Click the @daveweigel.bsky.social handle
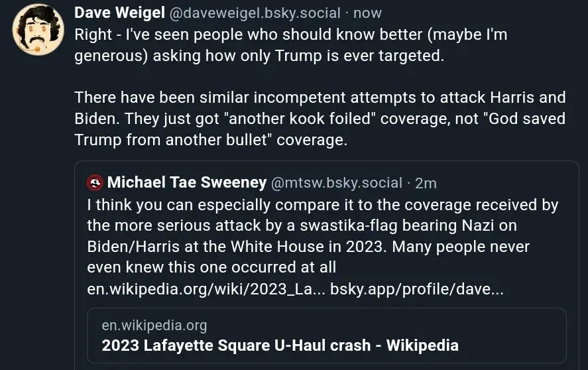This screenshot has height=370, width=588. pos(257,13)
